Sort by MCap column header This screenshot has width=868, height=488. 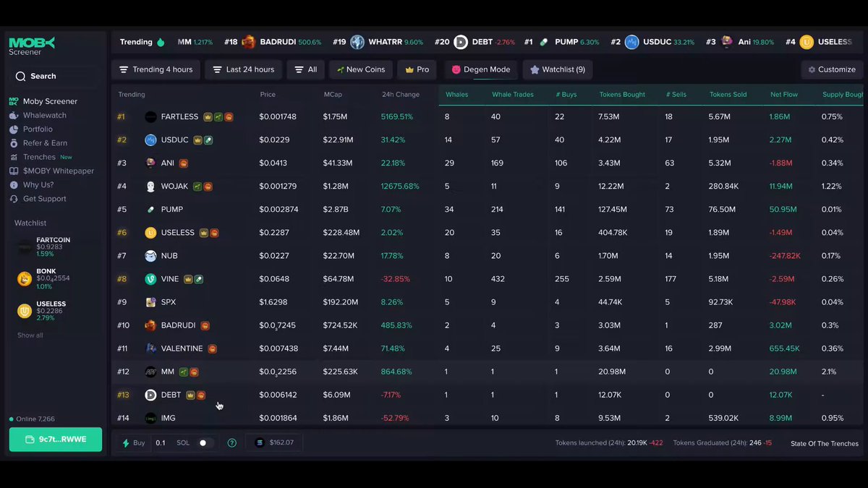[333, 95]
